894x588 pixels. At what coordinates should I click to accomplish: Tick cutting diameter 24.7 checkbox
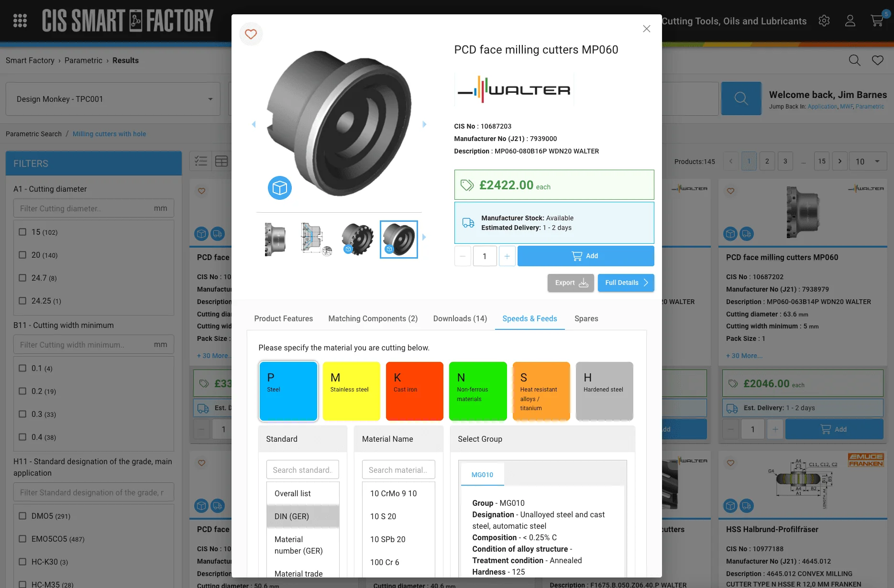[x=22, y=278]
